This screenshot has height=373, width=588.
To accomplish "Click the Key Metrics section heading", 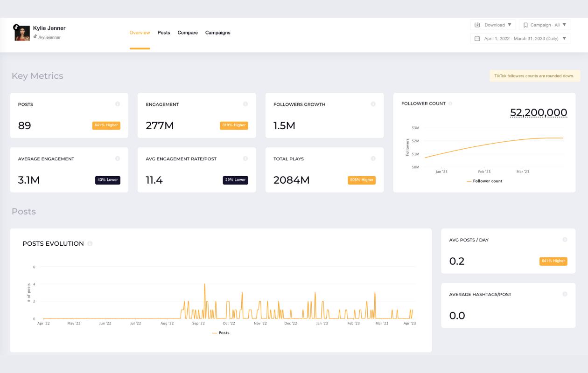I will [37, 76].
